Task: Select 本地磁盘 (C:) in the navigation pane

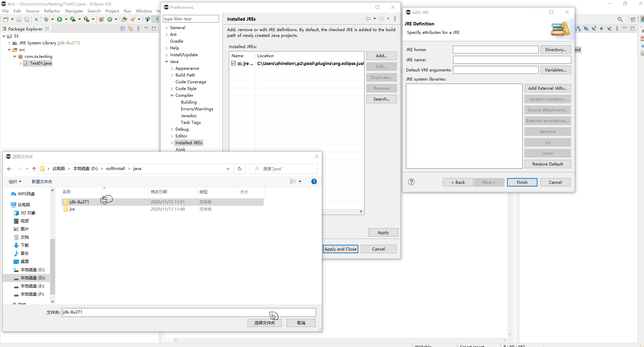Action: (29, 270)
